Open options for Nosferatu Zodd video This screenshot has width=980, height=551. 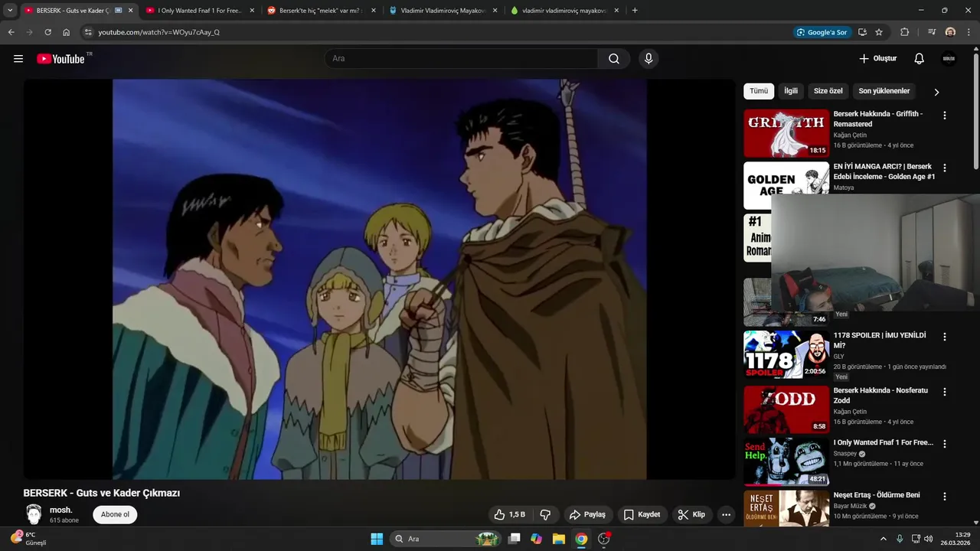coord(945,392)
